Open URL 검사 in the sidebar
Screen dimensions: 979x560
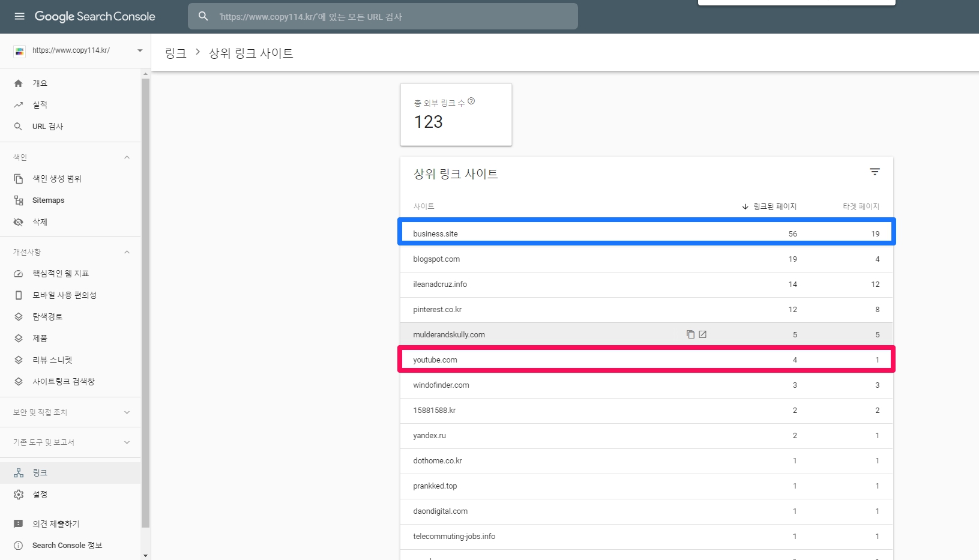pyautogui.click(x=70, y=127)
